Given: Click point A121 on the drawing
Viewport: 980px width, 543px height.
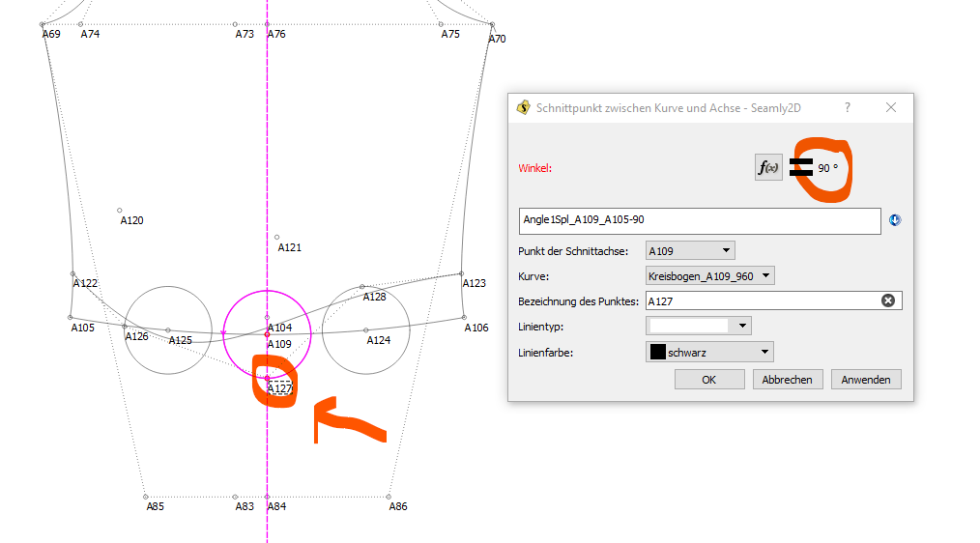Looking at the screenshot, I should 276,237.
